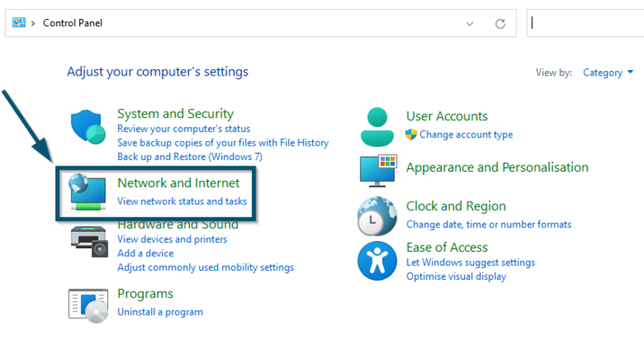The height and width of the screenshot is (340, 644).
Task: Click the Network and Internet globe monitor icon
Action: pos(87,192)
